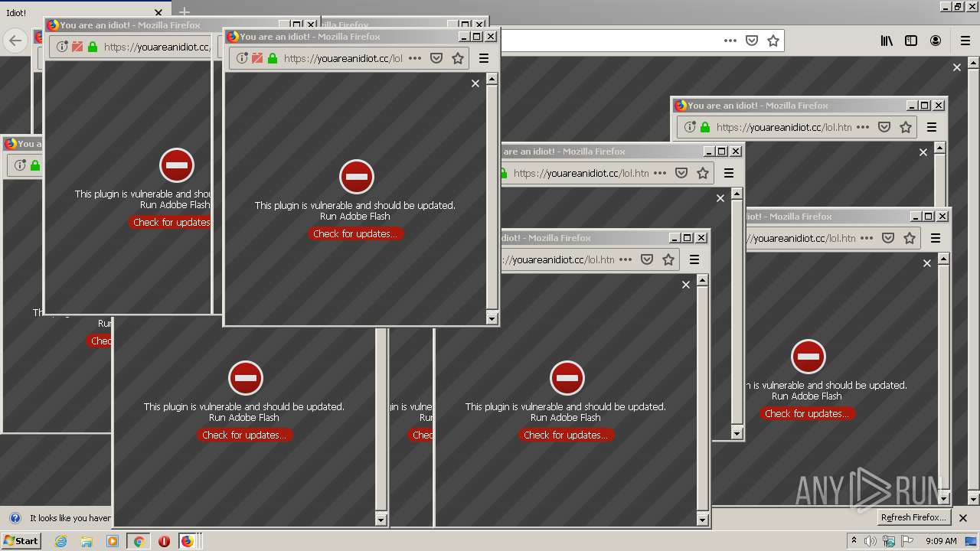Close the 'Idiot!' tab
The image size is (980, 551).
click(158, 13)
